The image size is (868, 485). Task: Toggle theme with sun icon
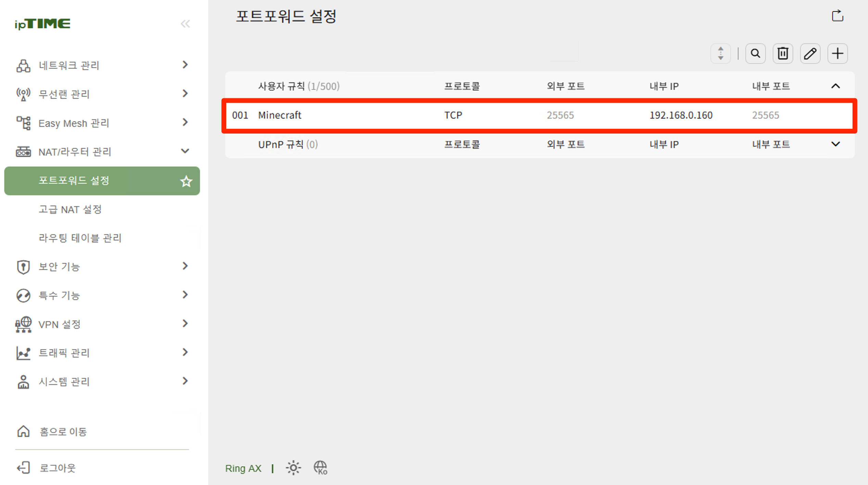[x=293, y=468]
